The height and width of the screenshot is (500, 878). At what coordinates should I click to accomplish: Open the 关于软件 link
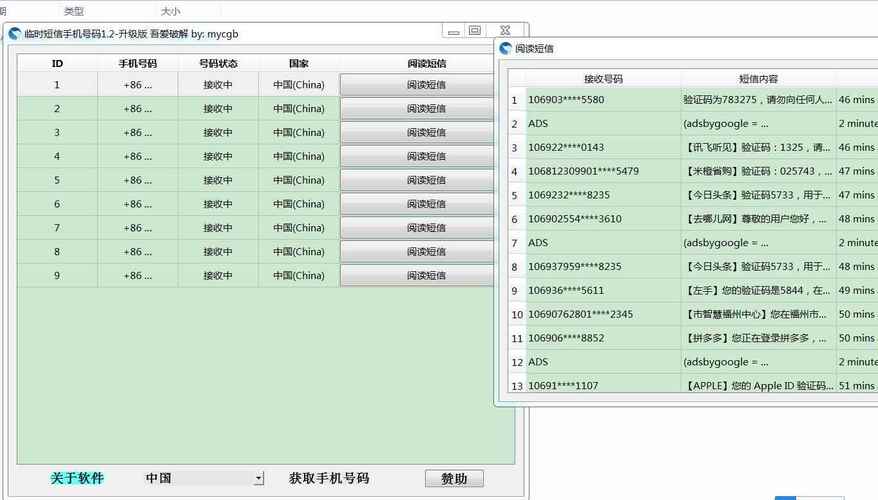(x=77, y=478)
